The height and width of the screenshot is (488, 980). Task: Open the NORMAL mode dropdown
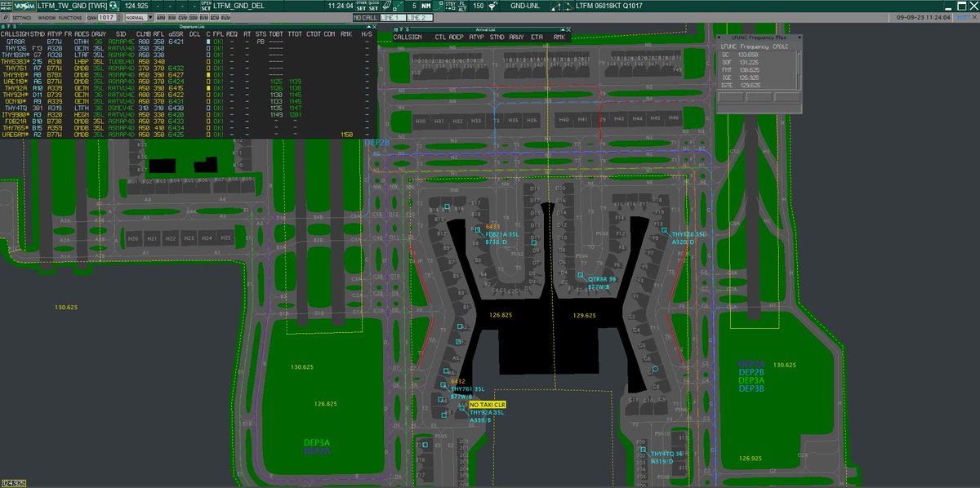pos(138,16)
